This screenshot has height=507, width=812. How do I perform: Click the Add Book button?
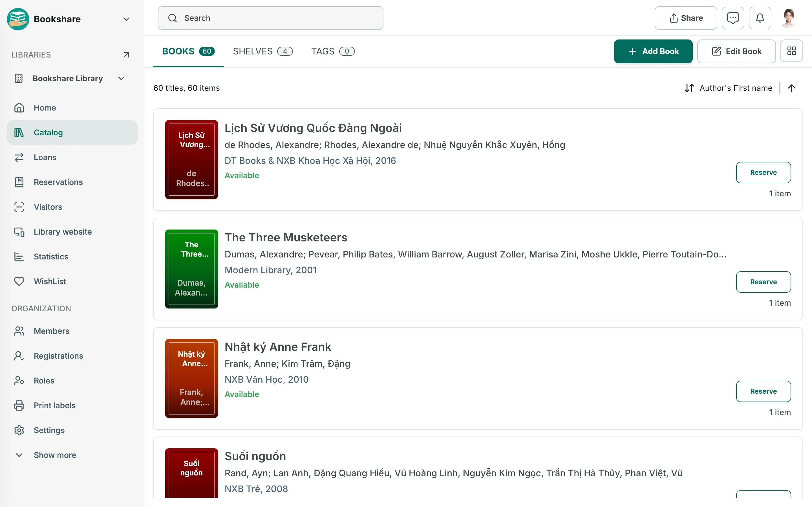[653, 51]
